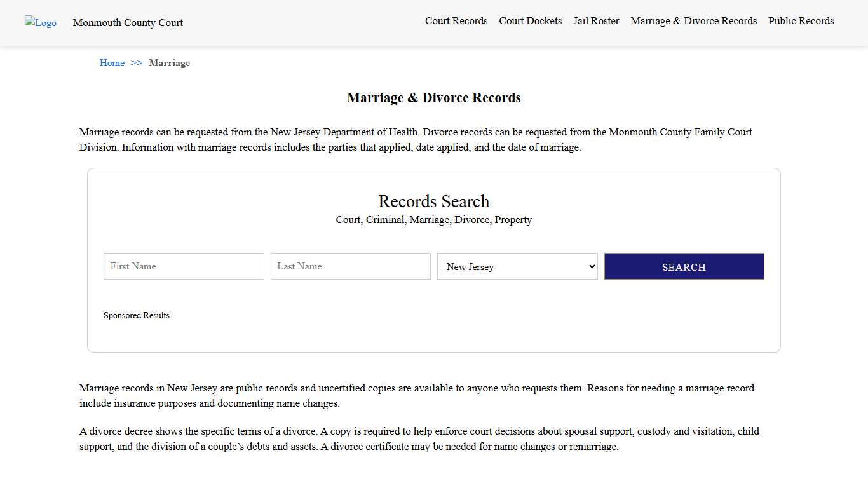Open the Court Dockets page
The width and height of the screenshot is (868, 488).
coord(530,20)
